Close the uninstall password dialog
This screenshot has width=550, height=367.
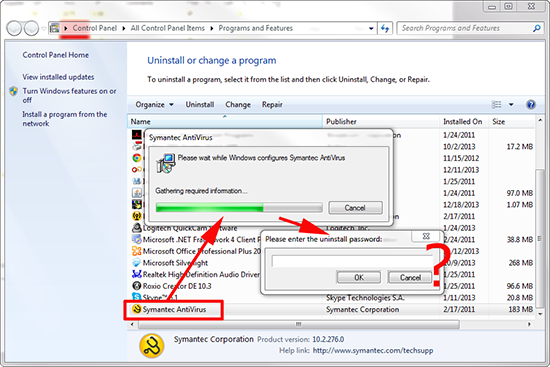pyautogui.click(x=426, y=236)
